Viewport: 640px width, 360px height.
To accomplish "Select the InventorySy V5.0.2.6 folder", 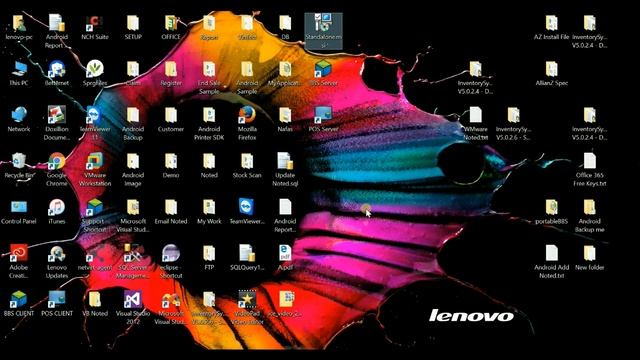I will 513,116.
